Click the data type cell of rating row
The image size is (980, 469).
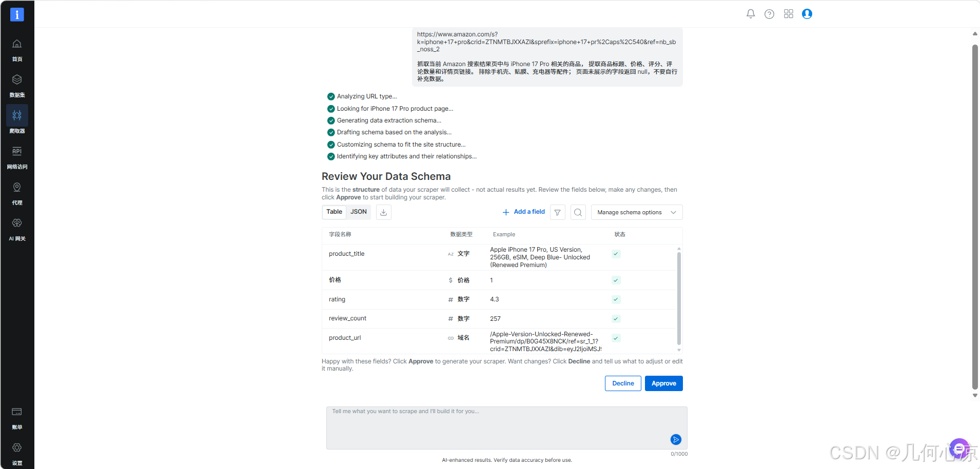click(459, 299)
